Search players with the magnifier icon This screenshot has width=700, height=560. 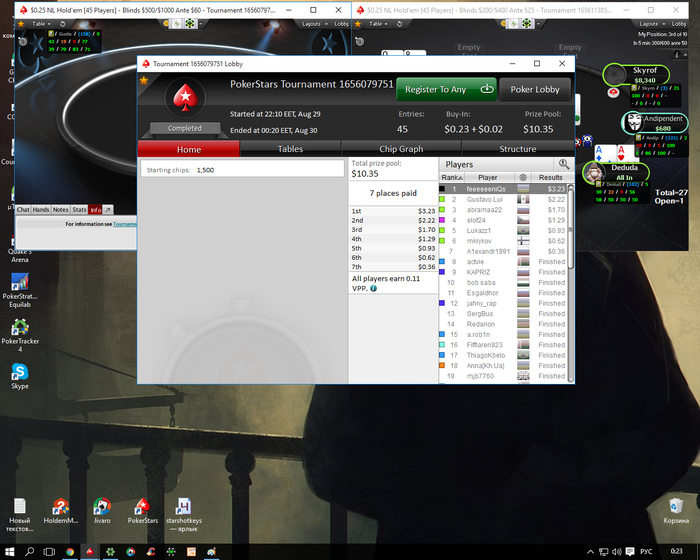(564, 164)
